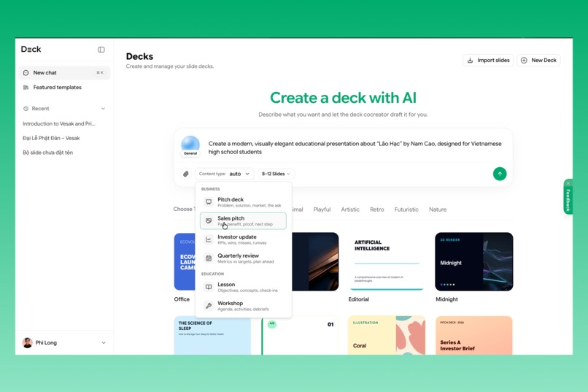Switch to Nature template tab

click(438, 210)
